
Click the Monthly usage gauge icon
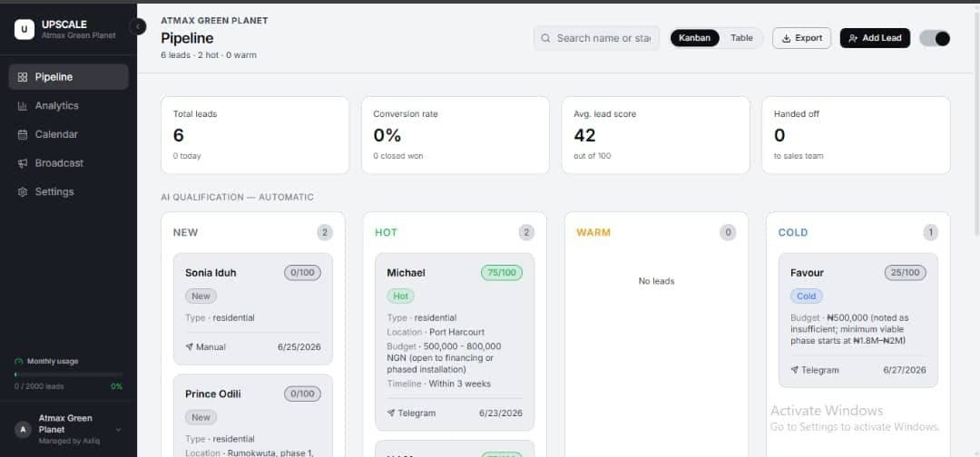pos(19,362)
